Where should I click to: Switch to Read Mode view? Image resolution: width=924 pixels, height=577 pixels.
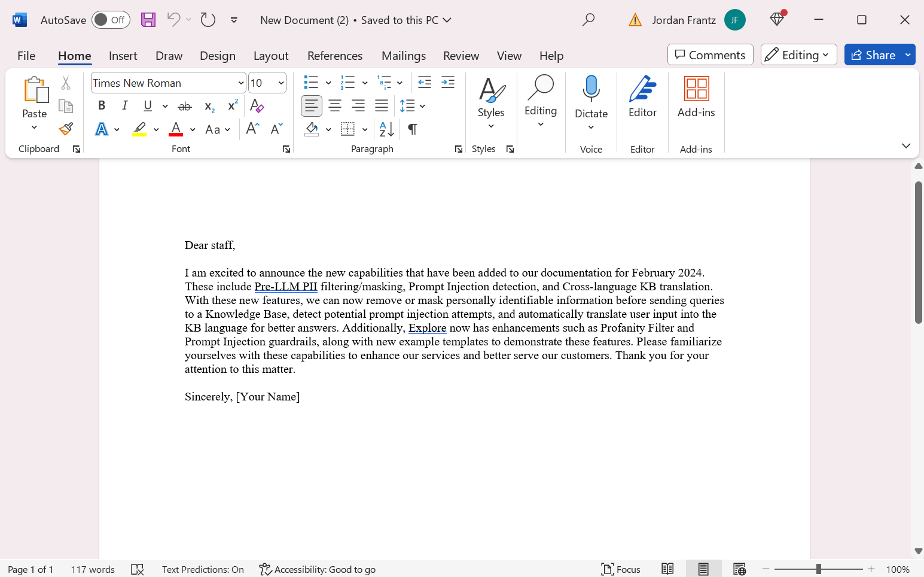[667, 569]
